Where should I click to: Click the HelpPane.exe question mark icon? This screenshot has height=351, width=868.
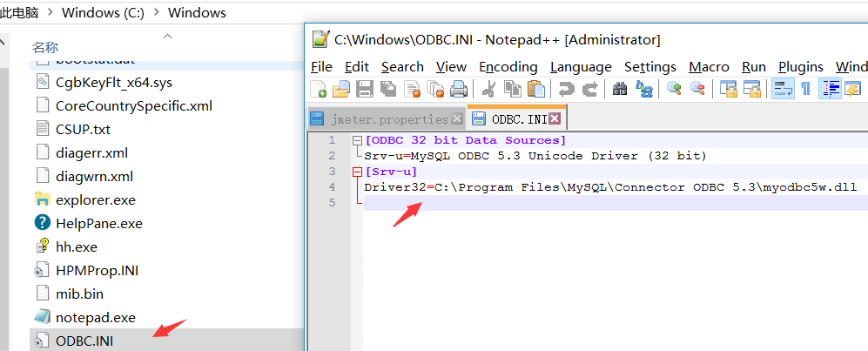pos(42,223)
